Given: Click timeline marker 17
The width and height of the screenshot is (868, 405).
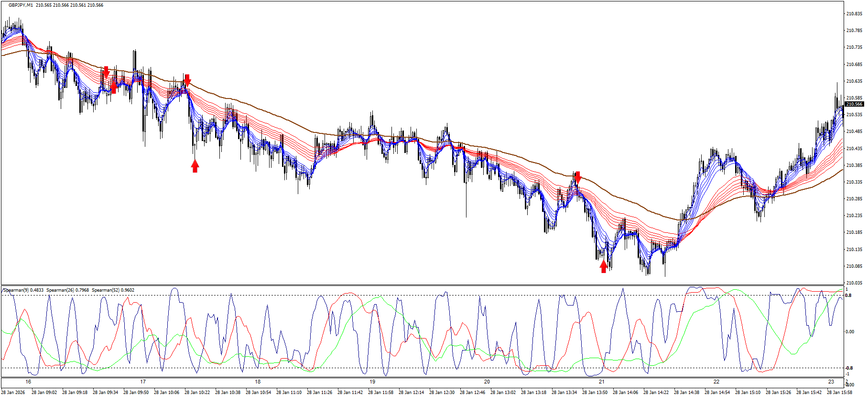Looking at the screenshot, I should point(143,382).
